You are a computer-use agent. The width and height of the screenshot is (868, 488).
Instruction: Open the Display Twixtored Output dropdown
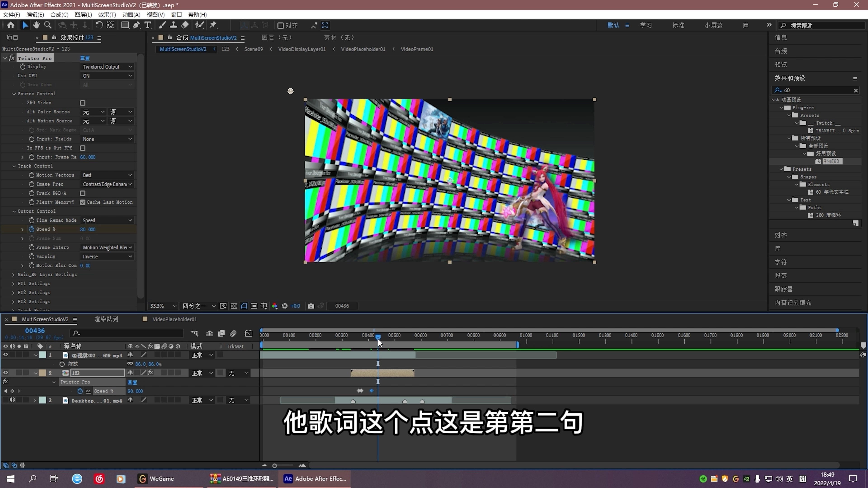107,67
